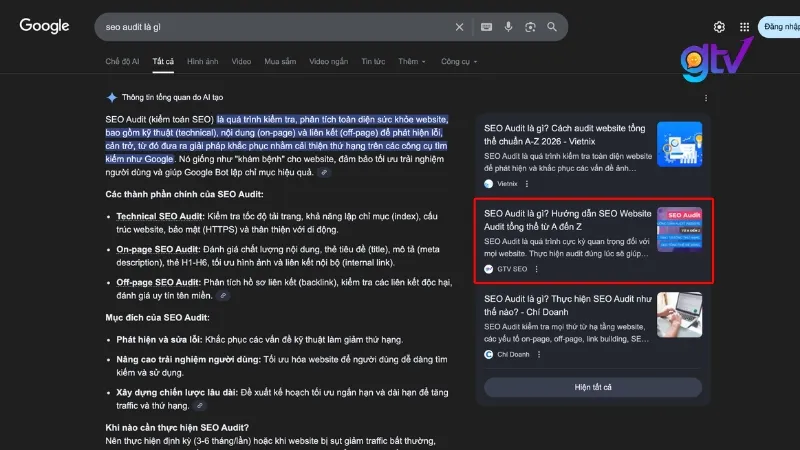Viewport: 800px width, 450px height.
Task: Click the magnifier search button
Action: click(552, 27)
